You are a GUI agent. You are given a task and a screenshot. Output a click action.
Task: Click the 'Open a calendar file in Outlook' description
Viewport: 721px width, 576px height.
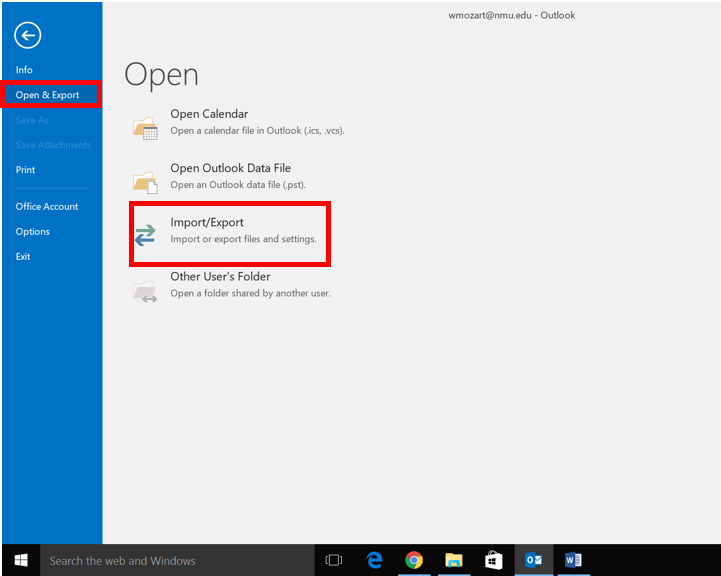(257, 131)
